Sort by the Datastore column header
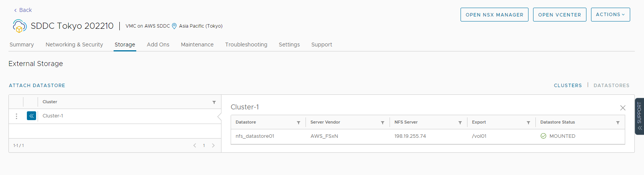 coord(246,122)
